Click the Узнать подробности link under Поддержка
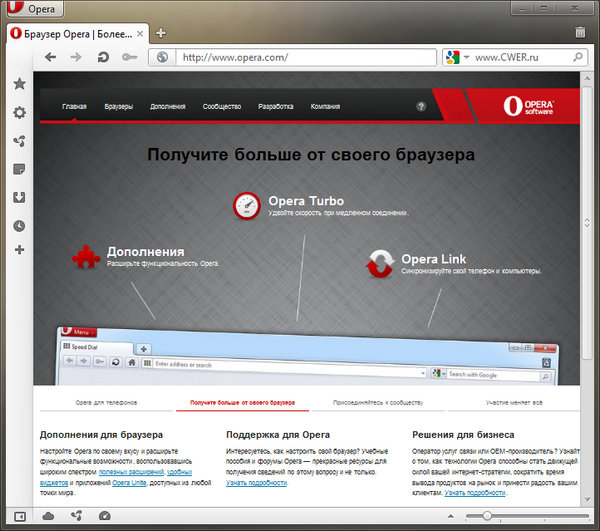This screenshot has height=531, width=600. [x=256, y=482]
